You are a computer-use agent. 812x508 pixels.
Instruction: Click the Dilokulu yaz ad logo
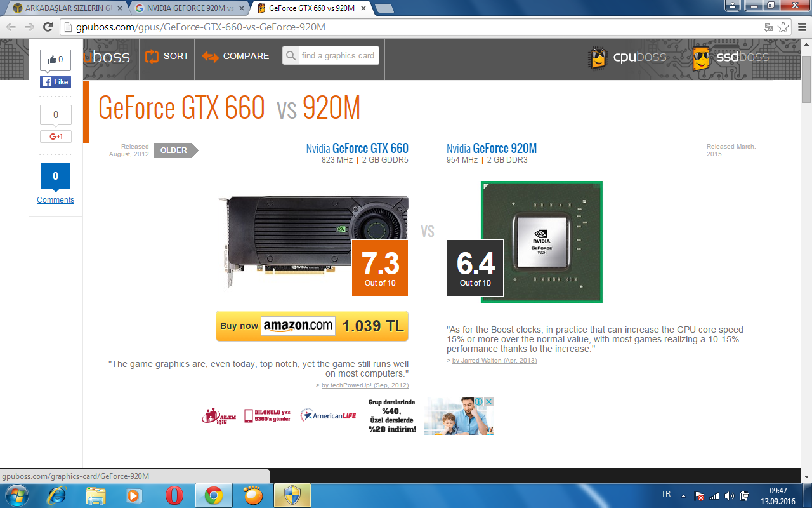[267, 416]
